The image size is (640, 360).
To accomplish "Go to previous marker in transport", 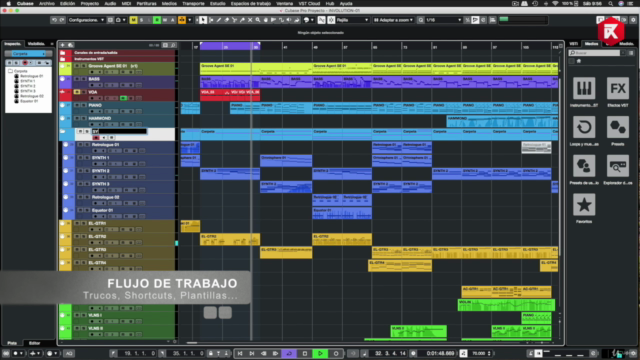I will coord(240,353).
